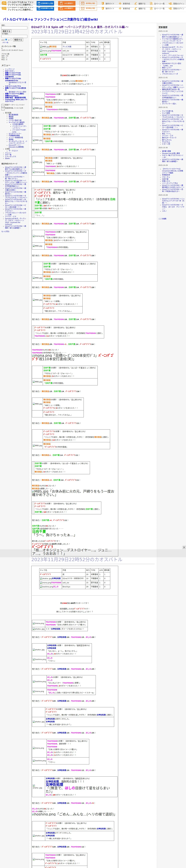The height and width of the screenshot is (868, 186).
Task: Open 草津結衣奈 link in 更新履歴
Action: click(x=166, y=175)
